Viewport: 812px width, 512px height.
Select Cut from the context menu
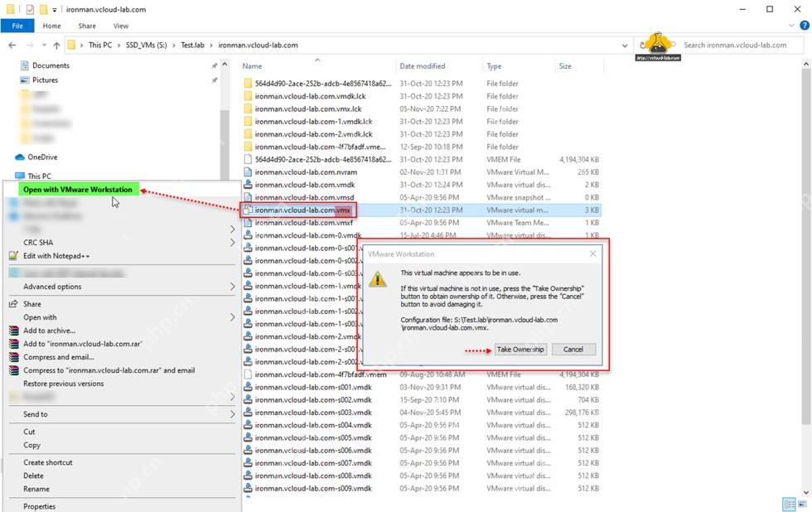click(29, 432)
